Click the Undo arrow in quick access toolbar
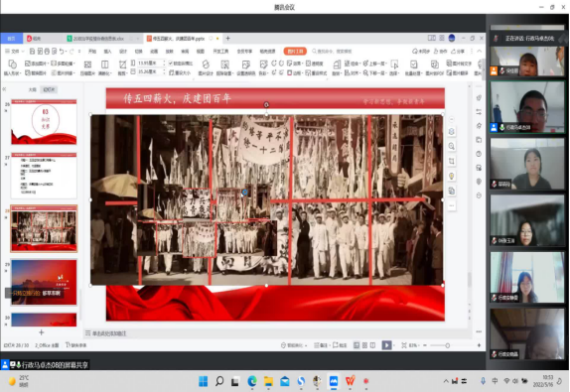Viewport: 570px width, 392px height. (x=62, y=52)
